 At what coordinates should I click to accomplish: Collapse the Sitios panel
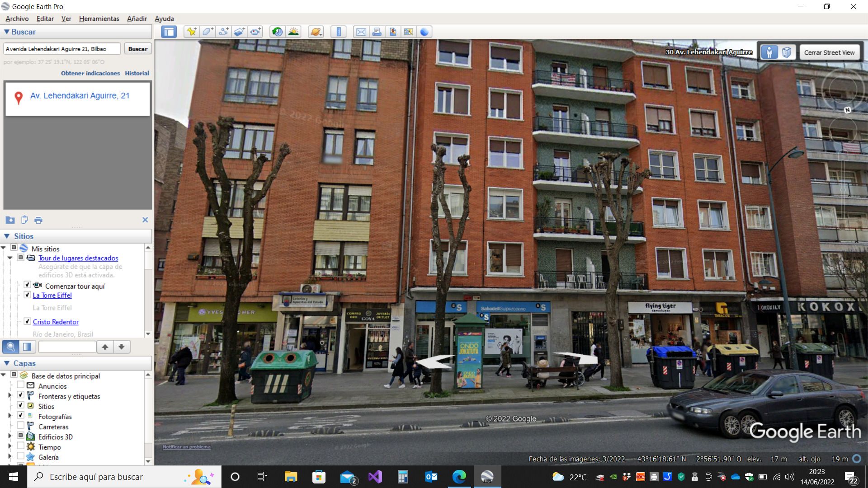pos(7,236)
